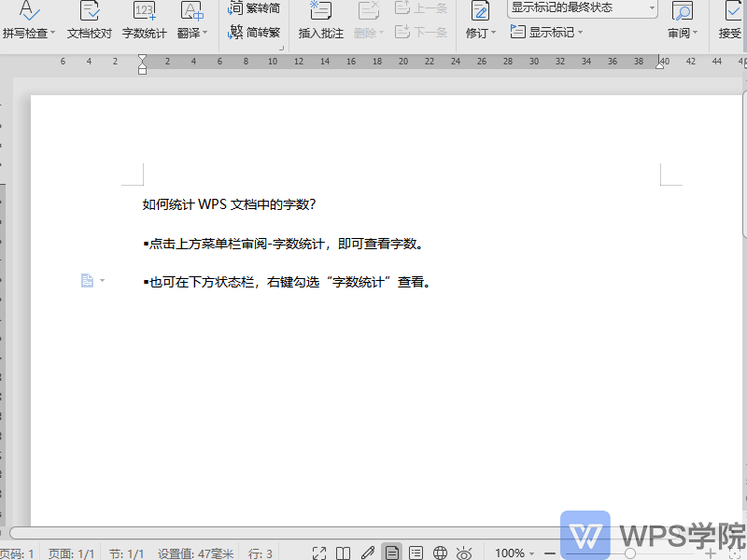Toggle eye protection mode icon

[x=464, y=553]
